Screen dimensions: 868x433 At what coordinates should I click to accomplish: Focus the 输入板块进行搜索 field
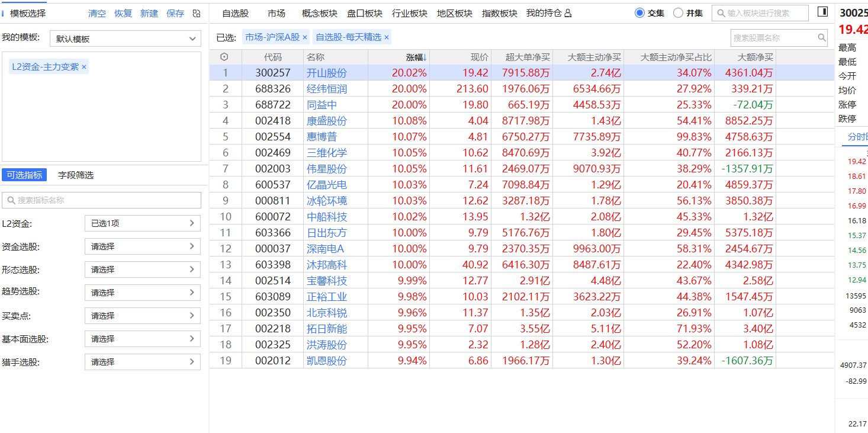[760, 13]
